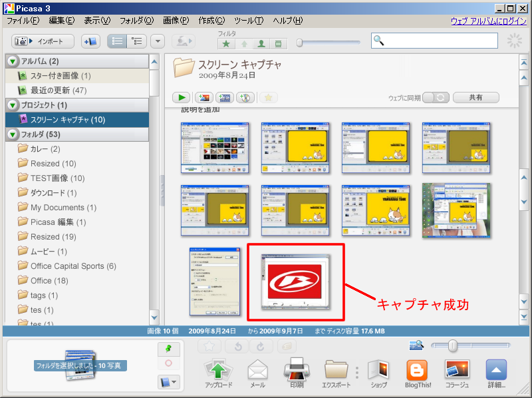The image size is (532, 398).
Task: Switch to tree folder view
Action: point(137,41)
